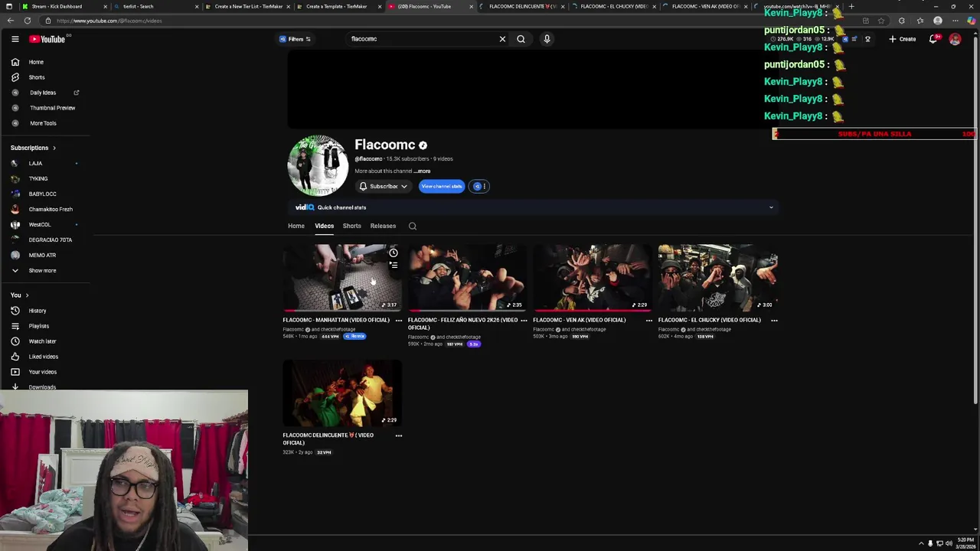Open the account avatar menu
The height and width of the screenshot is (551, 980).
955,39
